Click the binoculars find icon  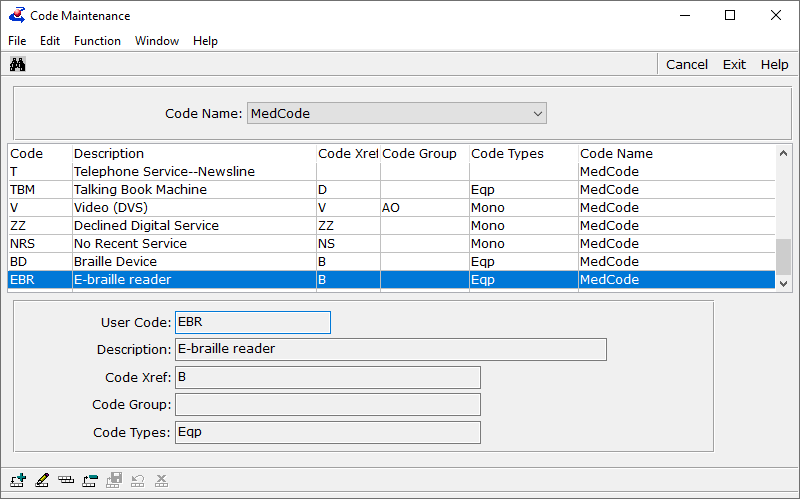pyautogui.click(x=17, y=64)
